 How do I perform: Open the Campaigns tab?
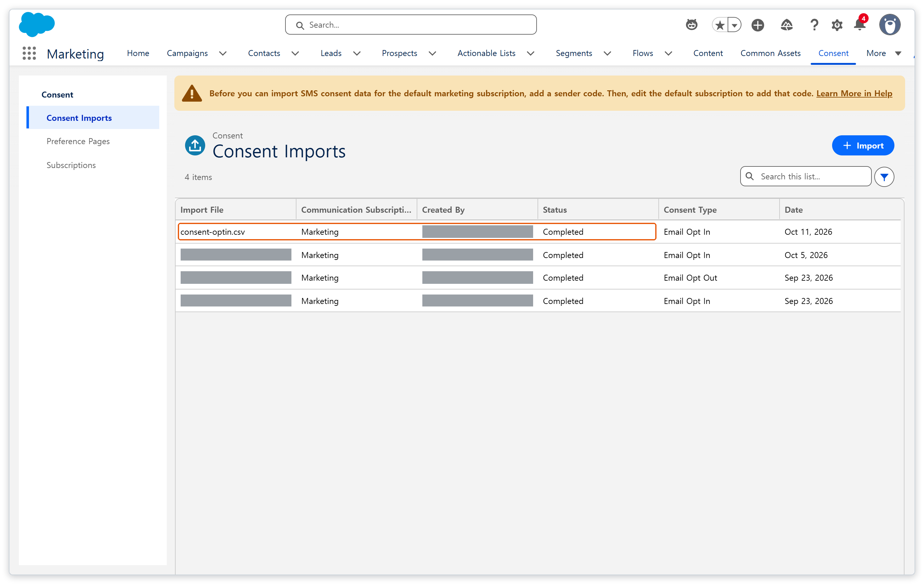point(187,53)
